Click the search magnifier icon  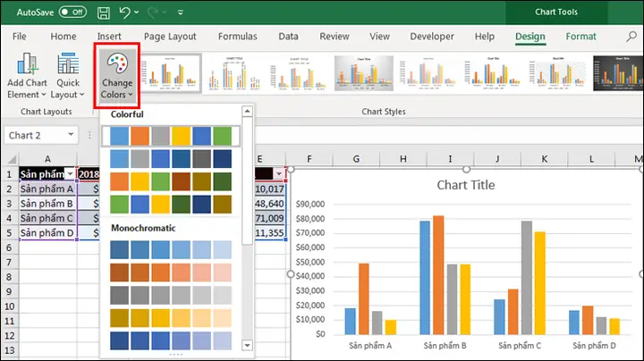tap(631, 37)
